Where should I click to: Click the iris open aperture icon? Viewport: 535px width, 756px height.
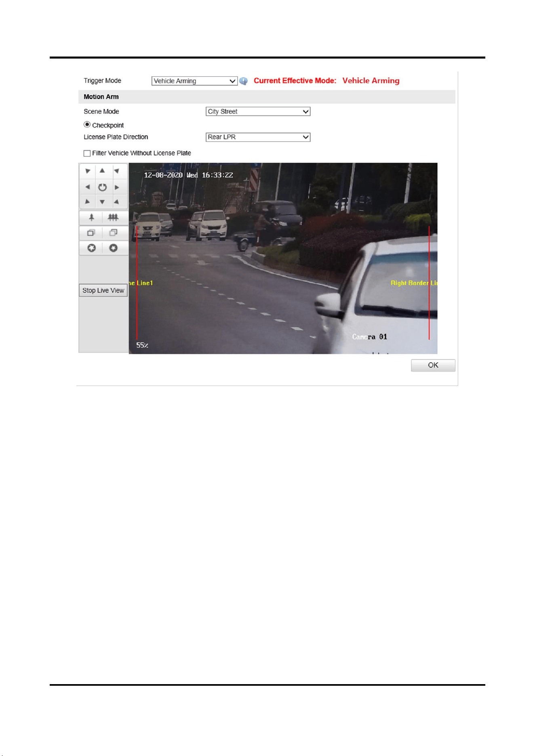point(92,248)
